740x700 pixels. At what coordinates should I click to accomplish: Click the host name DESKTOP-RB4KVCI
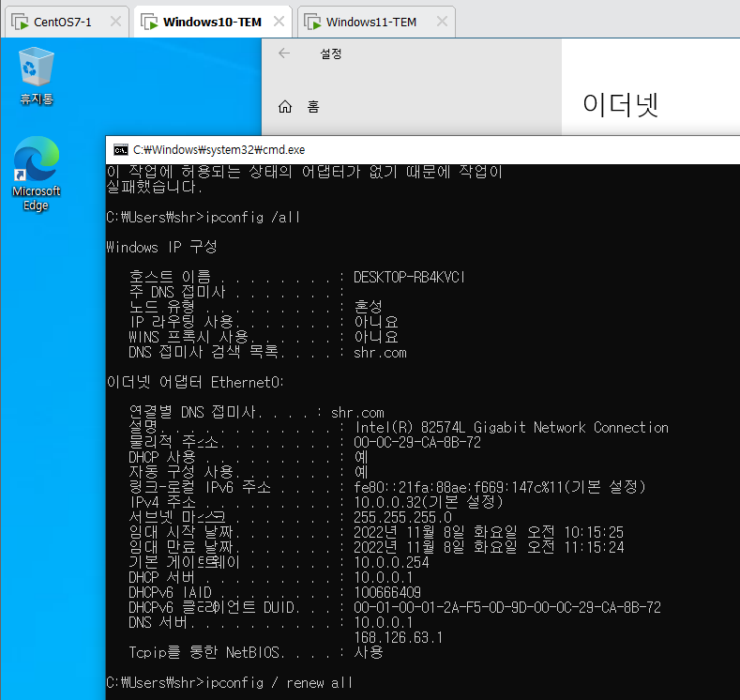[x=409, y=277]
